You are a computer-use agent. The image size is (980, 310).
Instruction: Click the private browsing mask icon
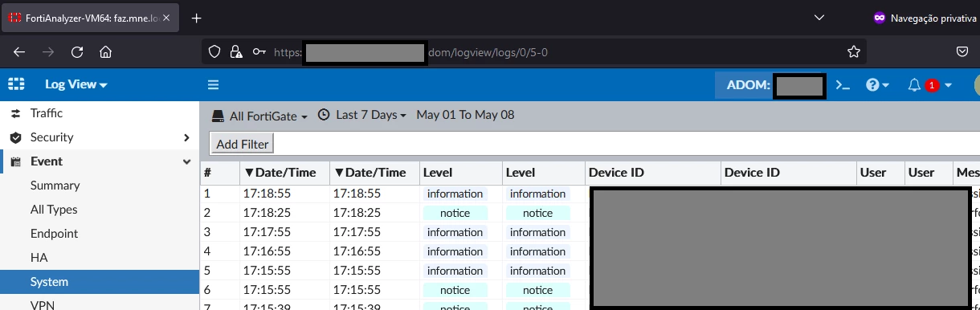point(879,18)
